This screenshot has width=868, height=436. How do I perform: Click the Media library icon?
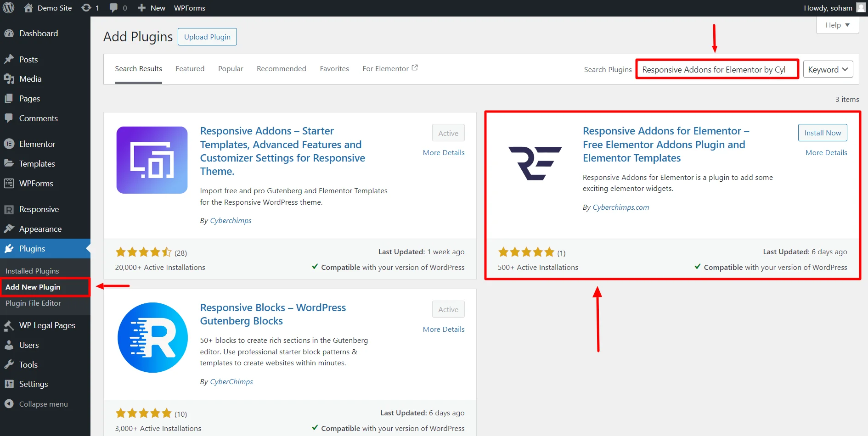9,79
